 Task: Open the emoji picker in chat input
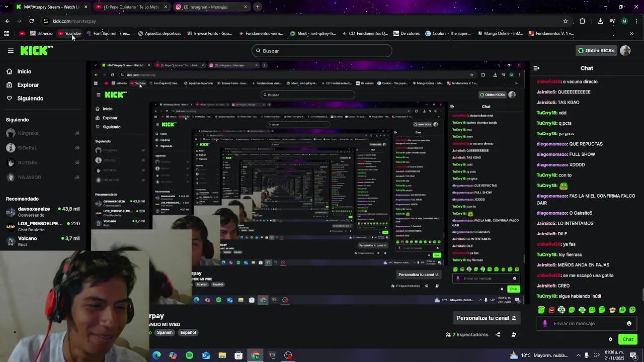[629, 324]
